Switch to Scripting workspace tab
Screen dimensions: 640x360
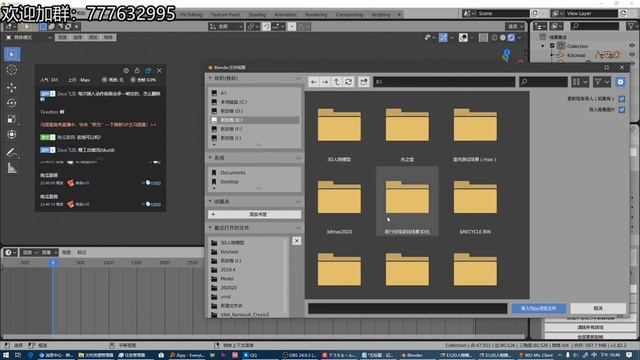[380, 14]
